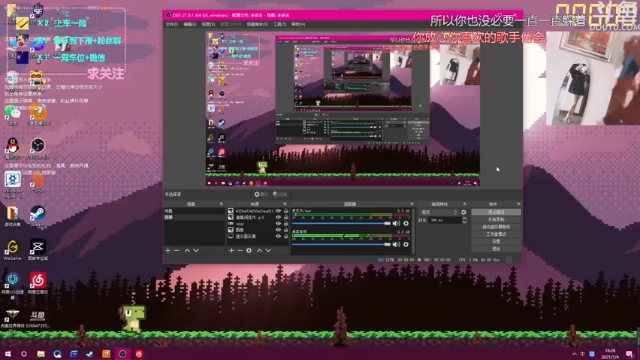Toggle visibility eye of the first source

click(x=278, y=211)
